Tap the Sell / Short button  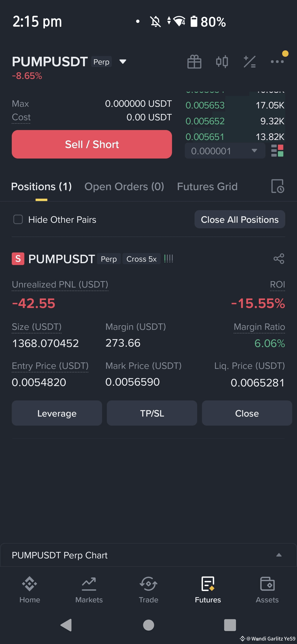(92, 144)
